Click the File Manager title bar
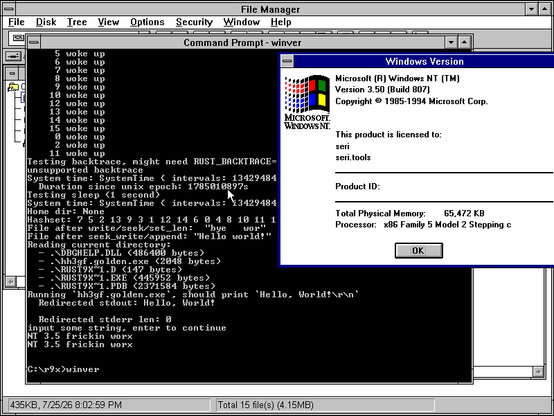Viewport: 554px width, 416px height. tap(270, 9)
